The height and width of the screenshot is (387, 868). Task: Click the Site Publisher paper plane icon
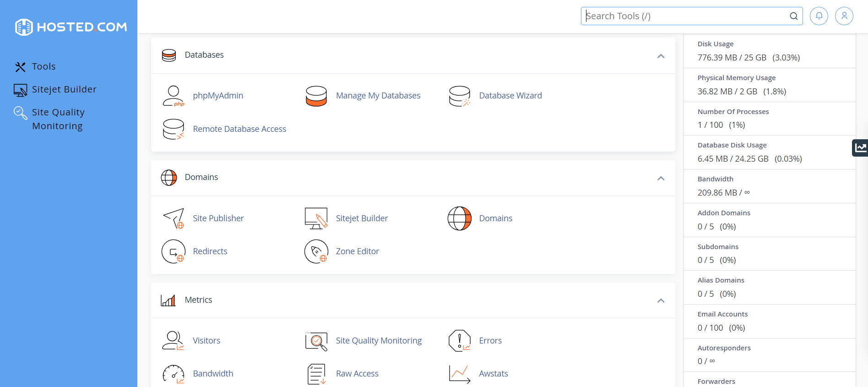pyautogui.click(x=174, y=218)
